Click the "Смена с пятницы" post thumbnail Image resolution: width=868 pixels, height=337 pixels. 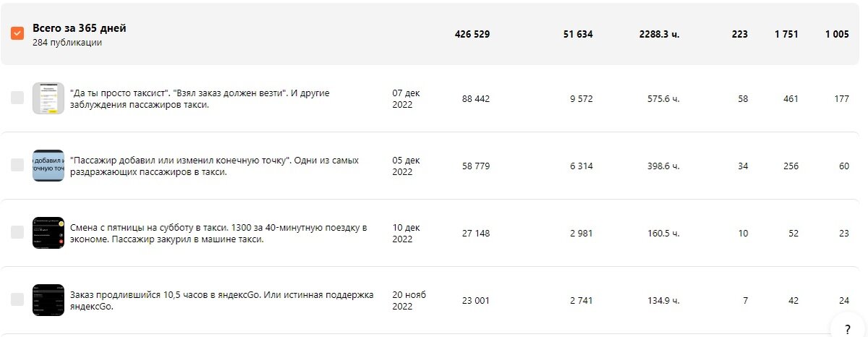click(x=48, y=232)
